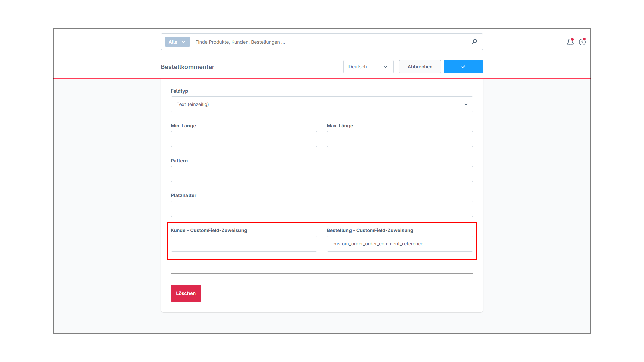Screen dimensions: 644x362
Task: Click the Kunde CustomField-Zuweisung input
Action: pyautogui.click(x=244, y=244)
